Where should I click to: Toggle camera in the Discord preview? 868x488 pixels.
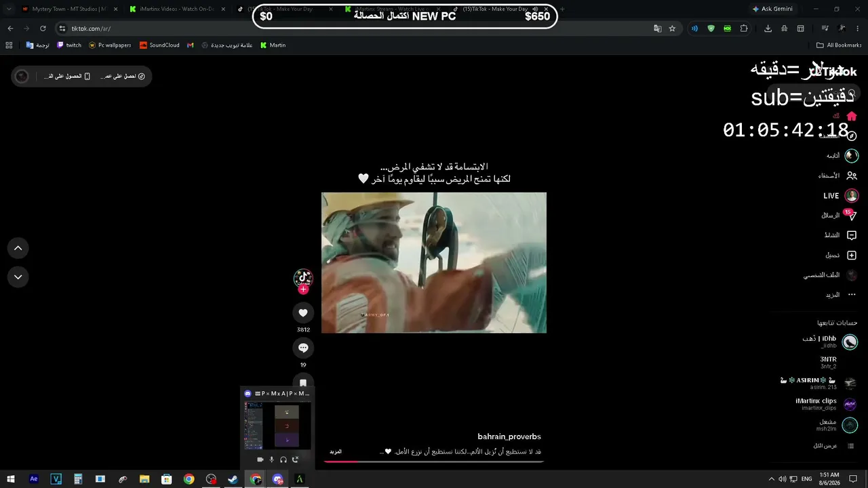pyautogui.click(x=260, y=460)
